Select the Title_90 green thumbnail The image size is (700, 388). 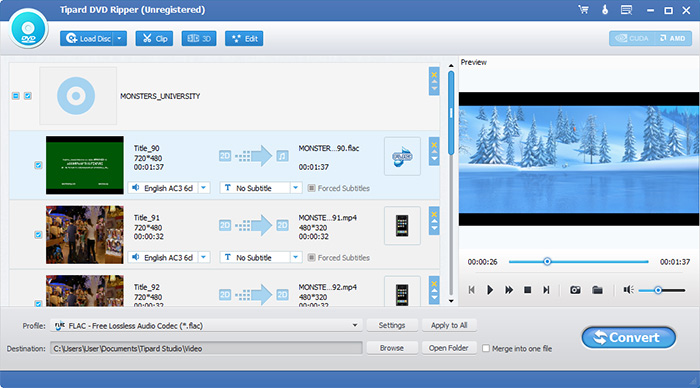point(85,165)
